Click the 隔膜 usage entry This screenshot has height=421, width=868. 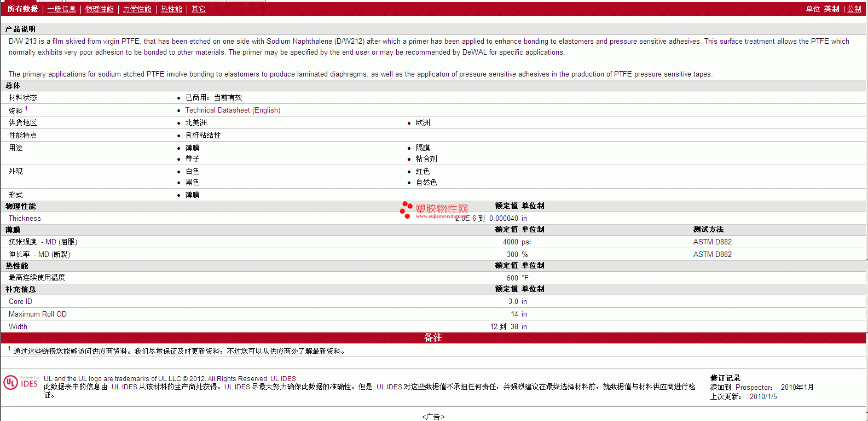pyautogui.click(x=423, y=148)
